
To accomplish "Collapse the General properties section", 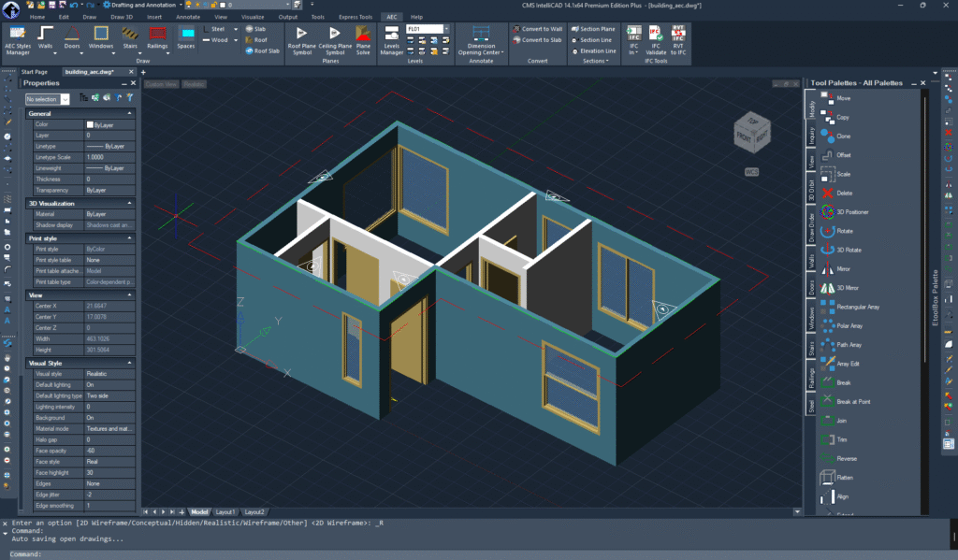I will click(x=132, y=113).
